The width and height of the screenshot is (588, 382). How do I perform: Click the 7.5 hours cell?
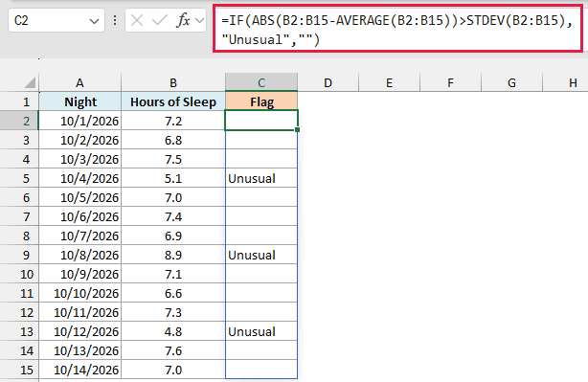tap(173, 159)
